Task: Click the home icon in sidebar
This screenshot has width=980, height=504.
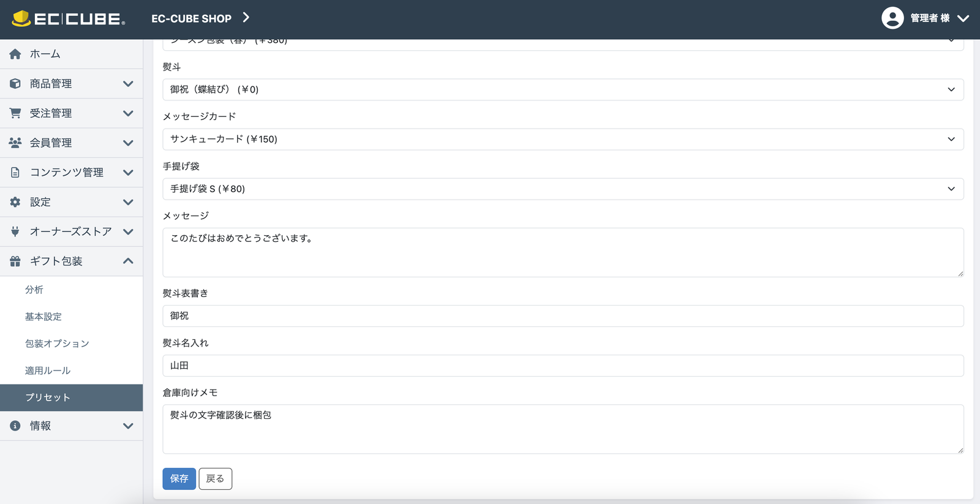Action: (x=15, y=54)
